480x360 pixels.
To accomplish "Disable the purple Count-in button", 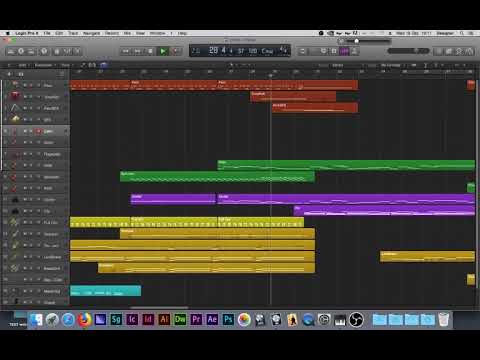I will pos(344,51).
